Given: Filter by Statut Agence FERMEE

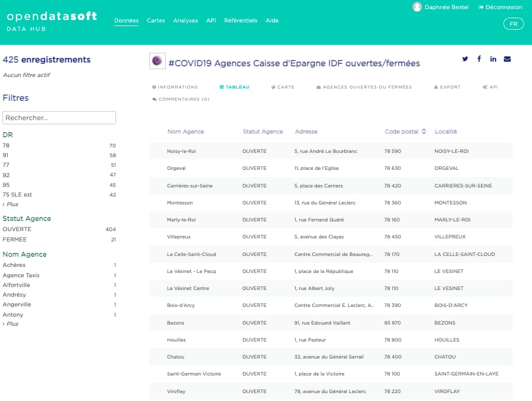Looking at the screenshot, I should [15, 240].
